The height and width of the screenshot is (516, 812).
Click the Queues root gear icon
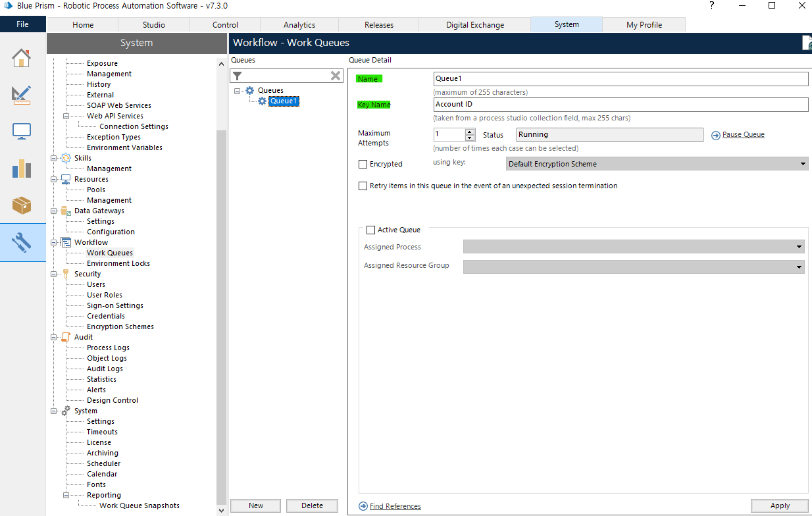[x=249, y=90]
